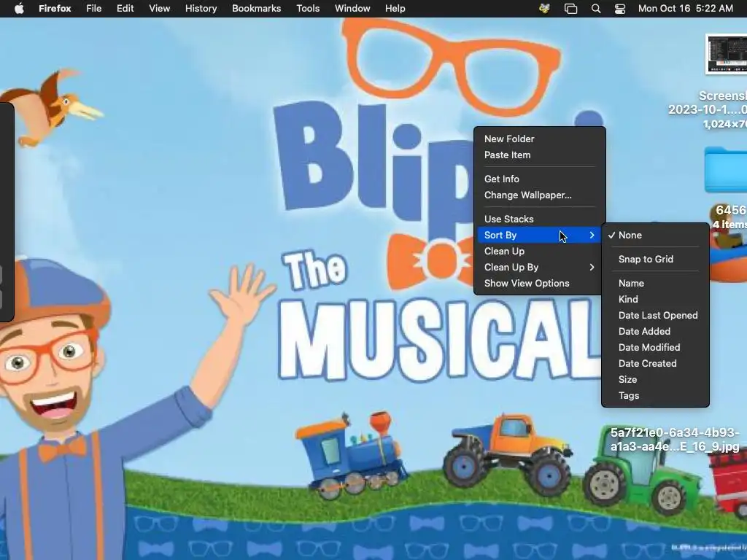Expand the Clean Up By submenu arrow

pyautogui.click(x=592, y=268)
